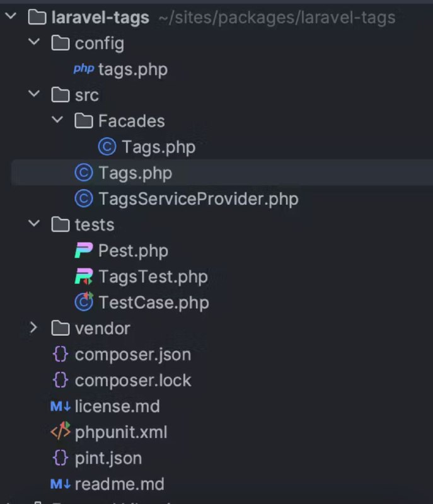Click the Pest test icon of TagsTest.php
The image size is (433, 504).
pyautogui.click(x=84, y=277)
